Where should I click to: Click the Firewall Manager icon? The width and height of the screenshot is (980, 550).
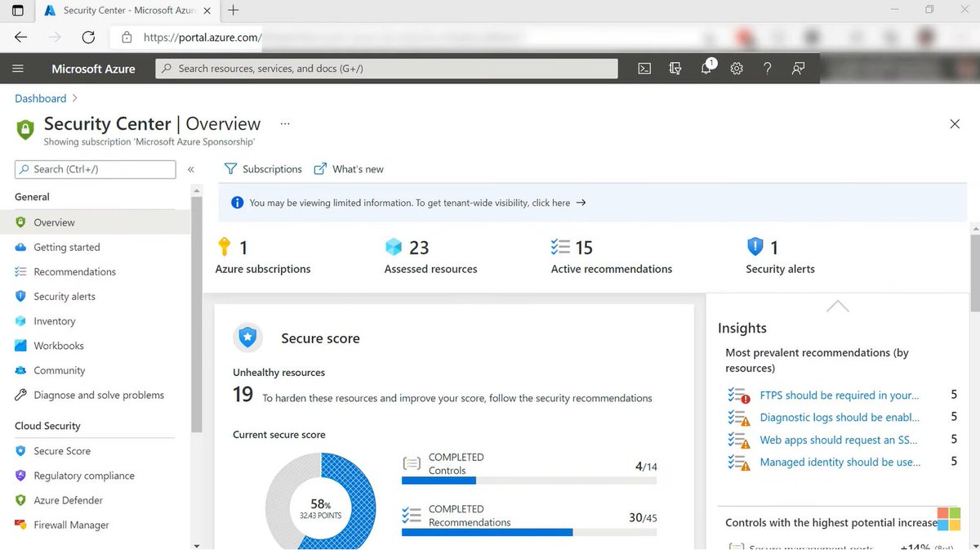point(20,525)
